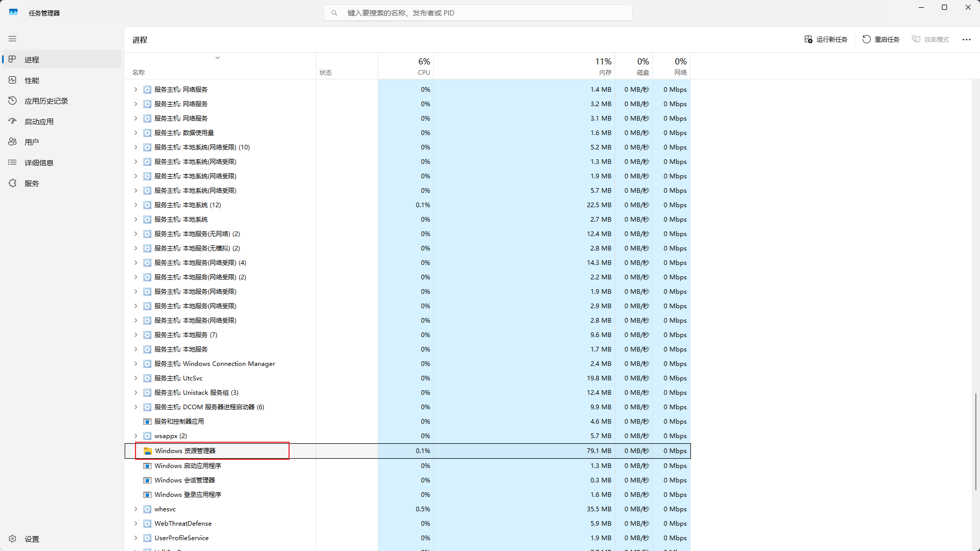Click 重启任务 button
This screenshot has height=551, width=980.
[881, 39]
